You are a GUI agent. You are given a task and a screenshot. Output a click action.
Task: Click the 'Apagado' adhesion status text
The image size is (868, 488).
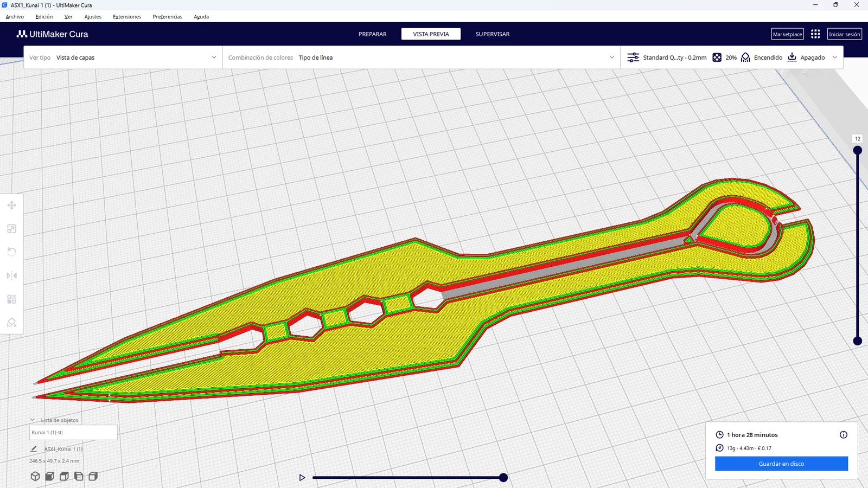(813, 57)
